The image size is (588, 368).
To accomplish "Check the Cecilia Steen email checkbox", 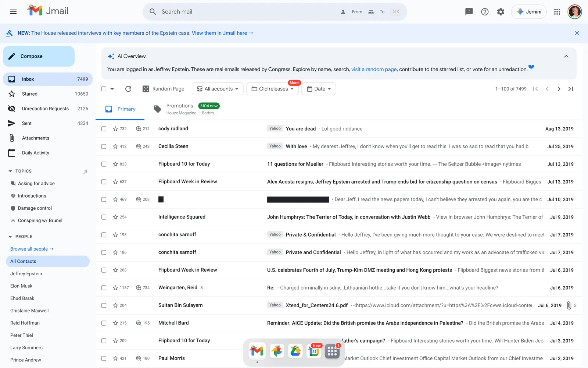I will pos(104,146).
